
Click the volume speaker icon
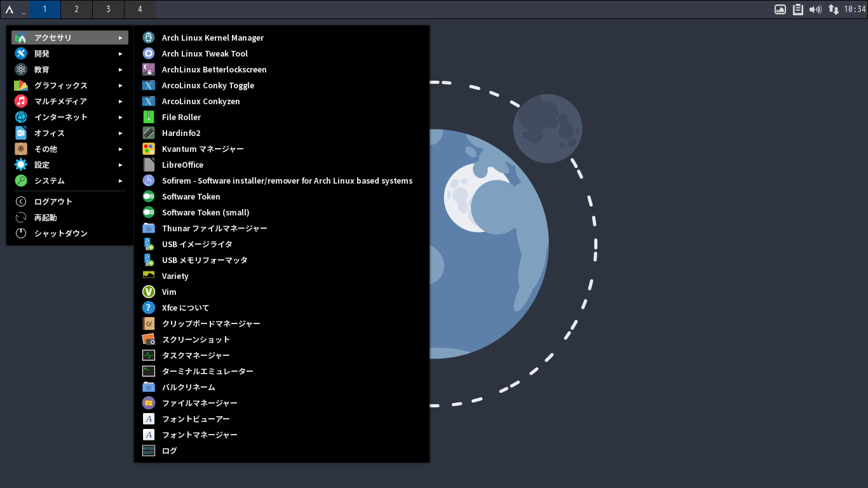click(x=815, y=10)
